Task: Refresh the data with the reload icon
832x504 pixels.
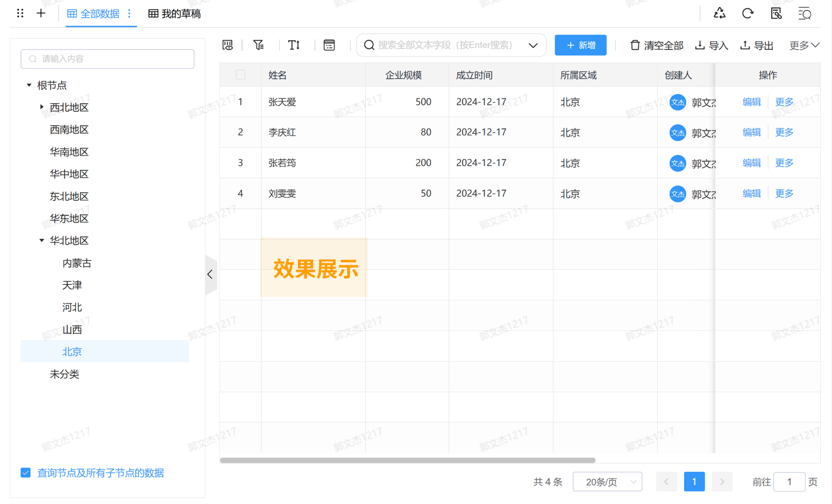Action: (x=748, y=13)
